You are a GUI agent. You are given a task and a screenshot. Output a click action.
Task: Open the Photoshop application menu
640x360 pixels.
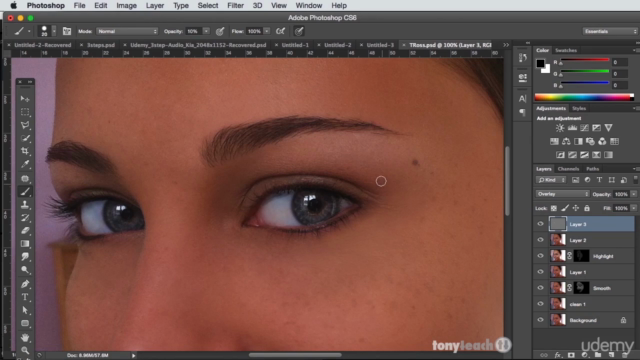46,5
